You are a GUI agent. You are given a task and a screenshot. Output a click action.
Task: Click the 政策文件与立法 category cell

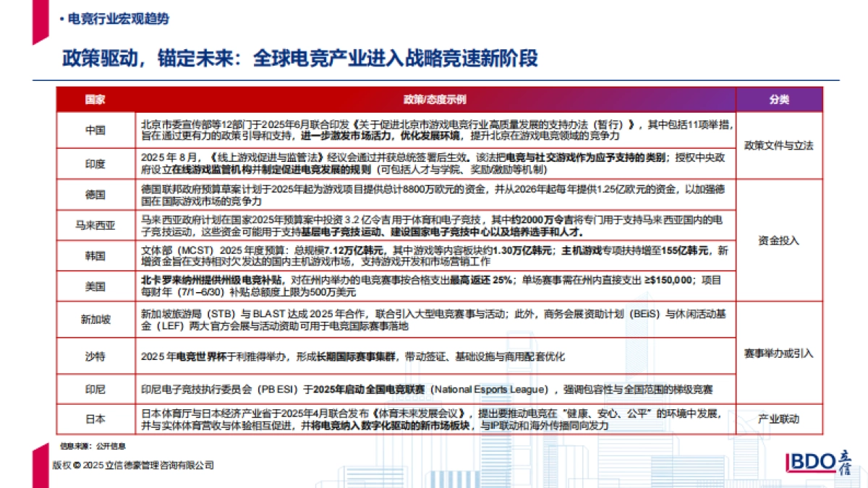pyautogui.click(x=778, y=145)
